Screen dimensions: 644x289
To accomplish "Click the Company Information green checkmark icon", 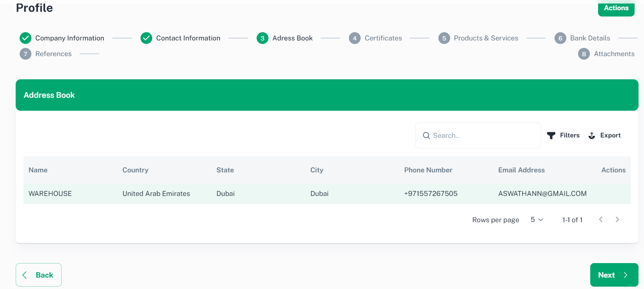I will coord(26,38).
